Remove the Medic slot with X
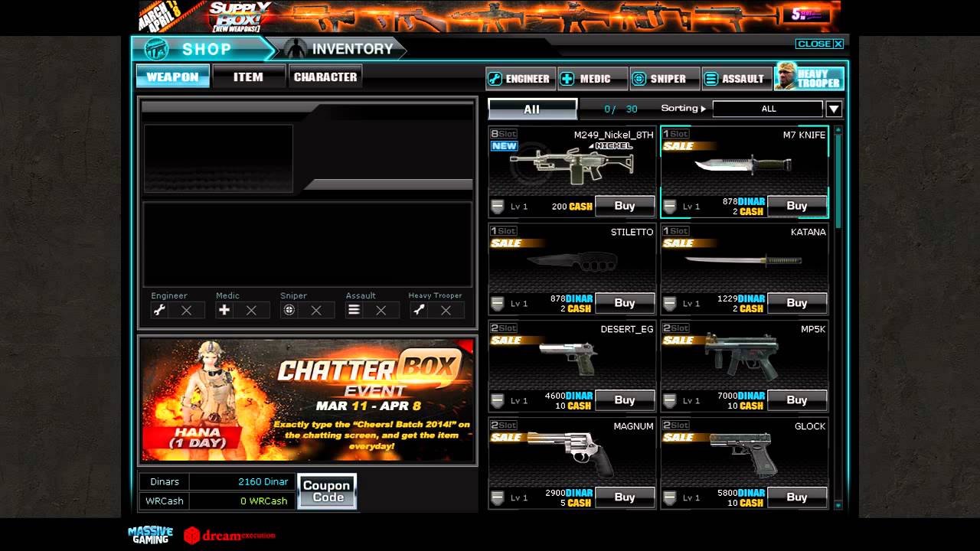The width and height of the screenshot is (980, 551). click(251, 310)
